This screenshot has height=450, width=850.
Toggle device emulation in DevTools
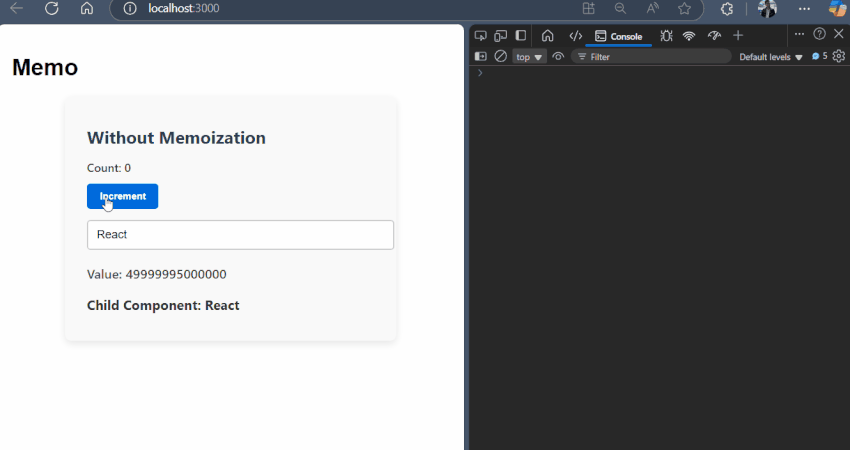(x=500, y=36)
